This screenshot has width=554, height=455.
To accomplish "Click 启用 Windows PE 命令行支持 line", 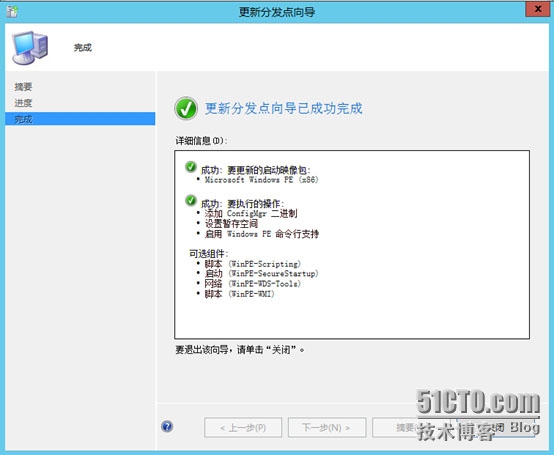I will [x=261, y=234].
